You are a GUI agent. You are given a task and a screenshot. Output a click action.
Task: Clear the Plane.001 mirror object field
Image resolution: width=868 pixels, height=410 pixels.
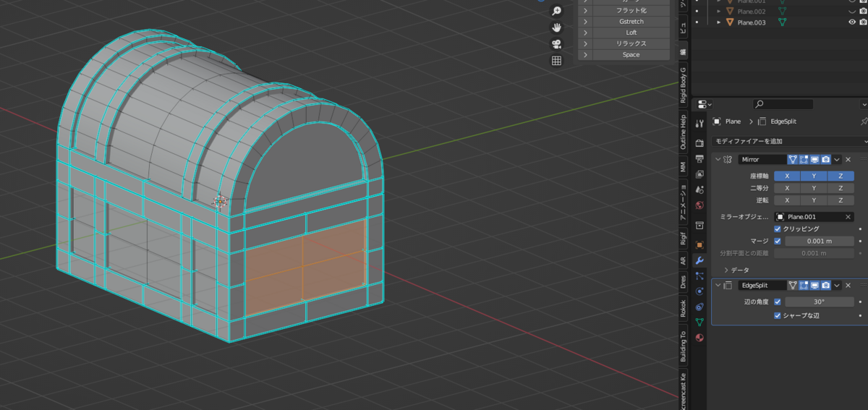click(x=848, y=217)
